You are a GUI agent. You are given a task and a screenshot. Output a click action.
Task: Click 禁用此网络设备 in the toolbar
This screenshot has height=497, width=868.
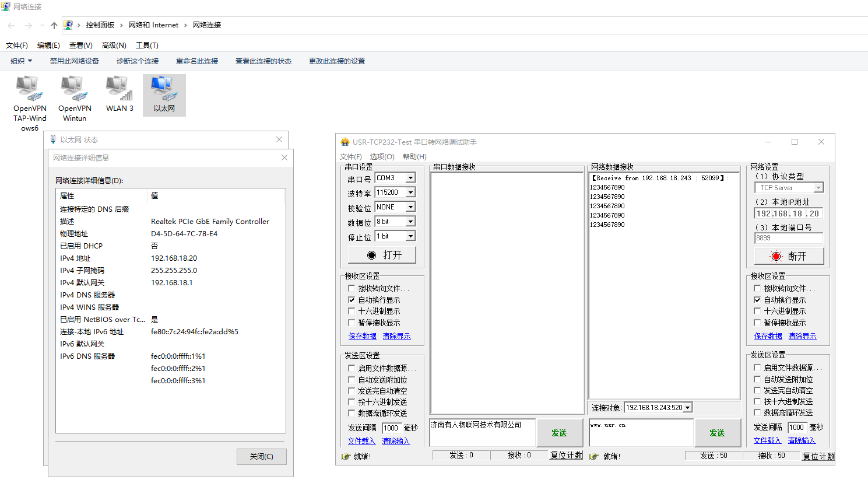75,61
